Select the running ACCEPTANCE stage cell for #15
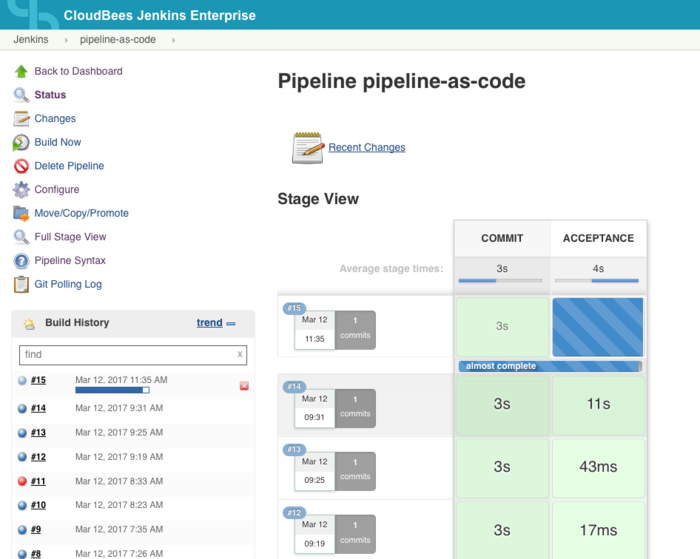 point(598,327)
